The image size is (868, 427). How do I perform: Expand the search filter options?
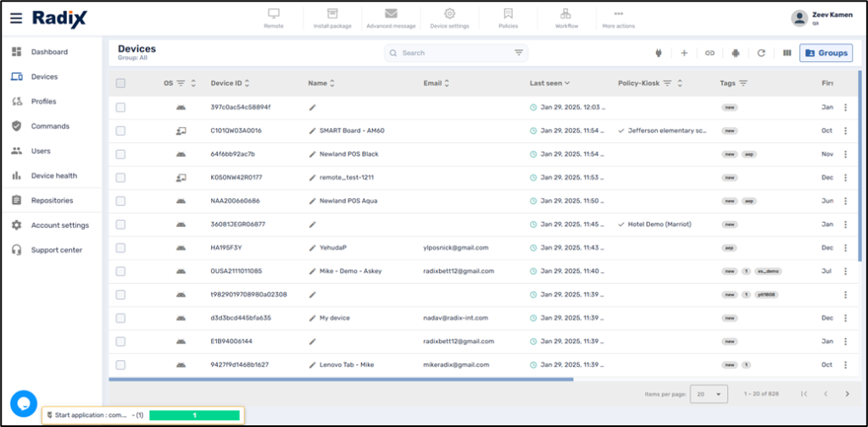pyautogui.click(x=519, y=53)
